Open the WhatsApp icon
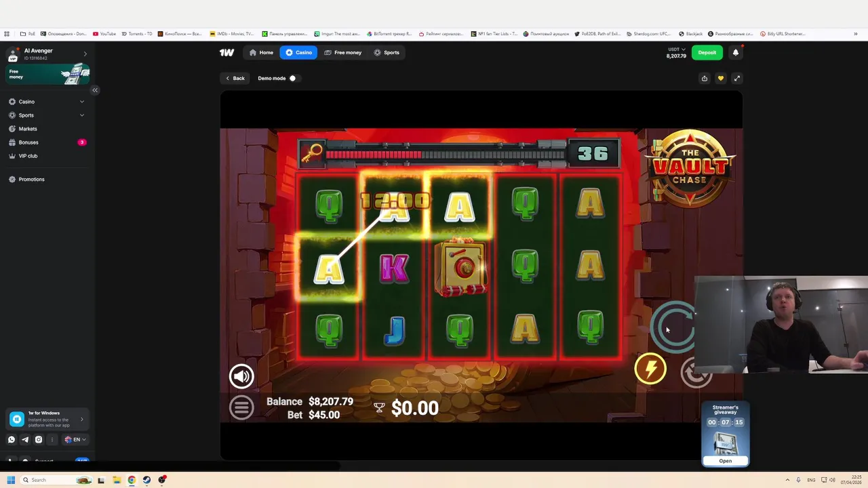This screenshot has height=488, width=868. 12,439
